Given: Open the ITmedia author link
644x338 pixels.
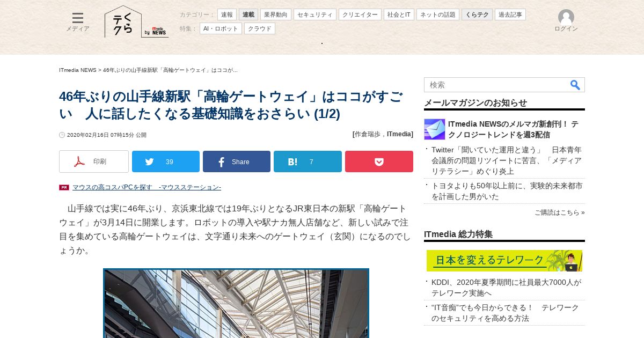Looking at the screenshot, I should tap(399, 134).
